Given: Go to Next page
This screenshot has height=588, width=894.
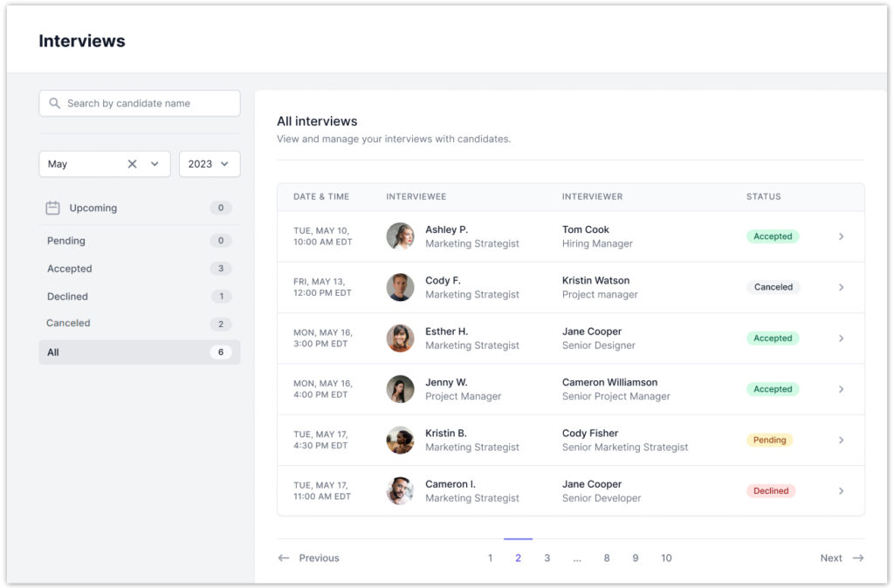Looking at the screenshot, I should (841, 558).
